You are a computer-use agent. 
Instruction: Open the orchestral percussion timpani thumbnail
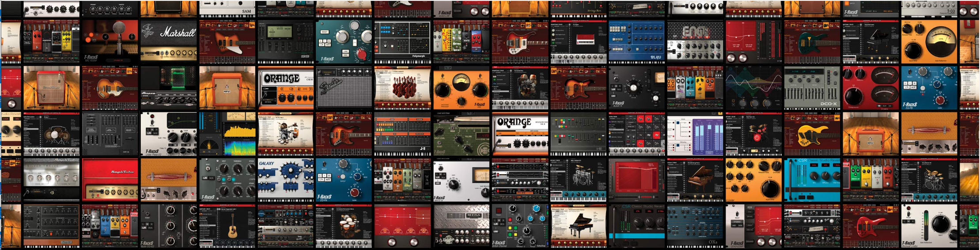(344, 226)
